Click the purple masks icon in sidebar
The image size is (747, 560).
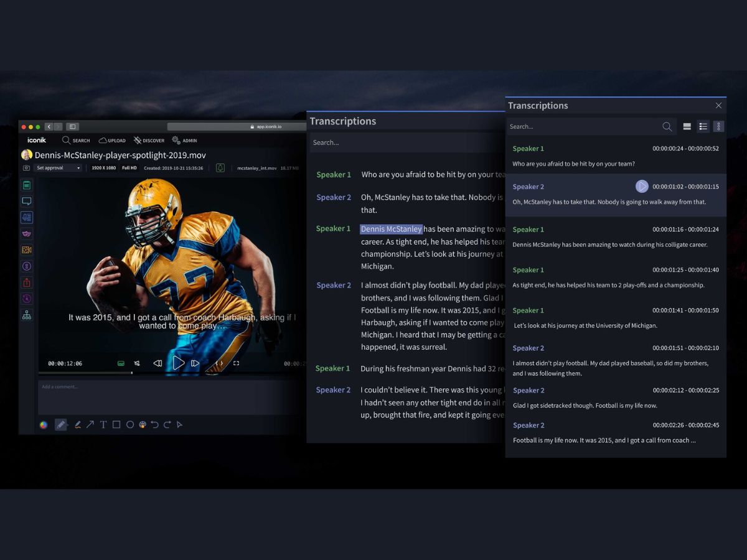tap(27, 233)
